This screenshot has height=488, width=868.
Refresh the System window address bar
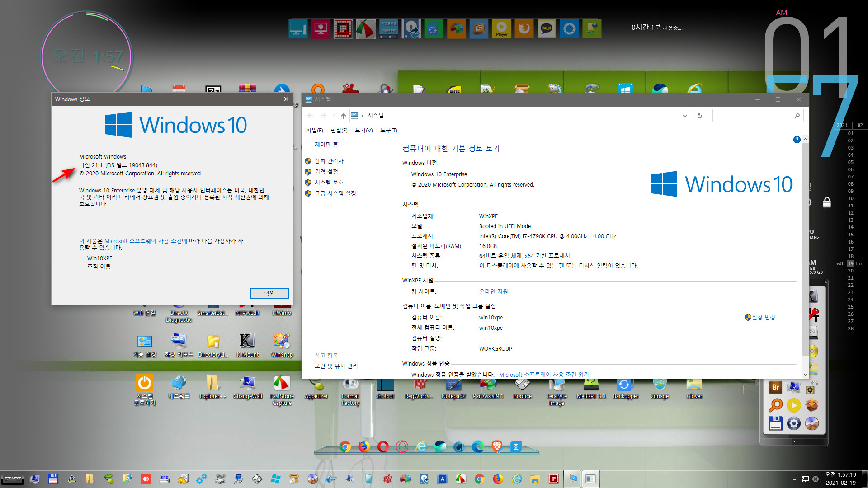pyautogui.click(x=699, y=116)
